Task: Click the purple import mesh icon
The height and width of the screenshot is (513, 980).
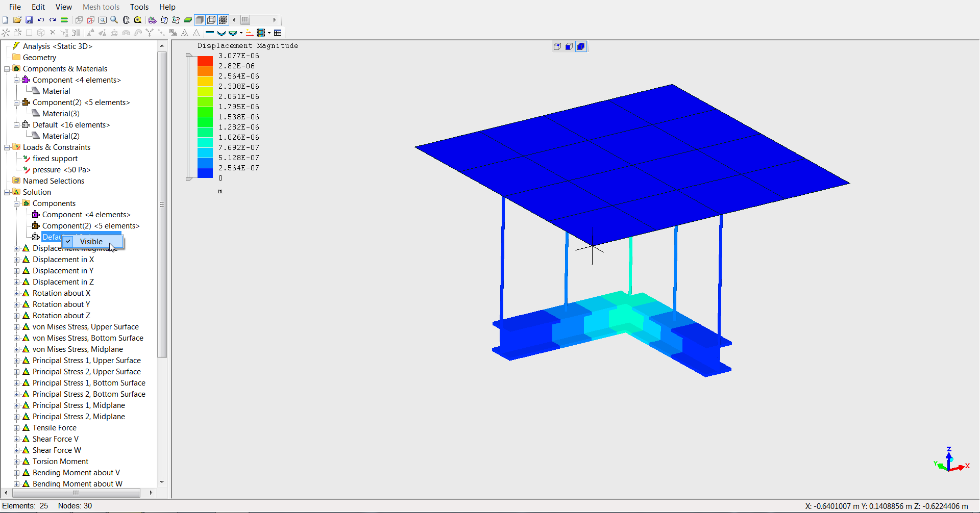Action: point(152,20)
